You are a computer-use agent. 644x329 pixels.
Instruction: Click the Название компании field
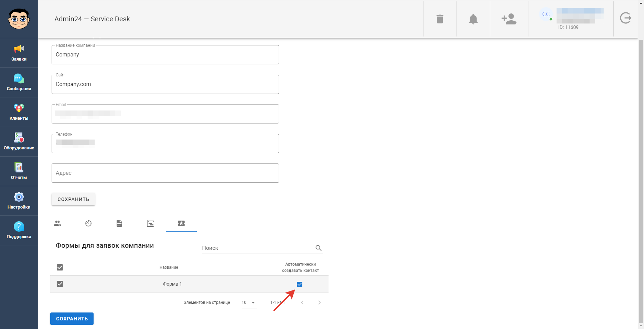(x=165, y=55)
